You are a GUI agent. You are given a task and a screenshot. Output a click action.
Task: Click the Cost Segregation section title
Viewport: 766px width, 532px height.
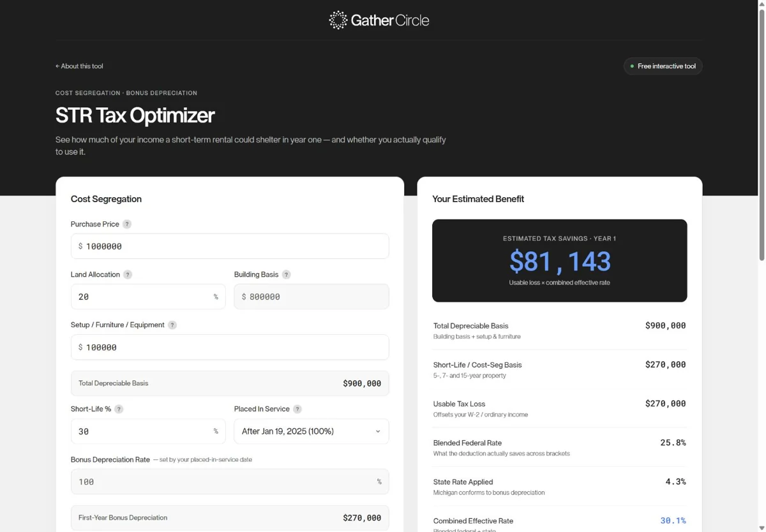(x=106, y=199)
